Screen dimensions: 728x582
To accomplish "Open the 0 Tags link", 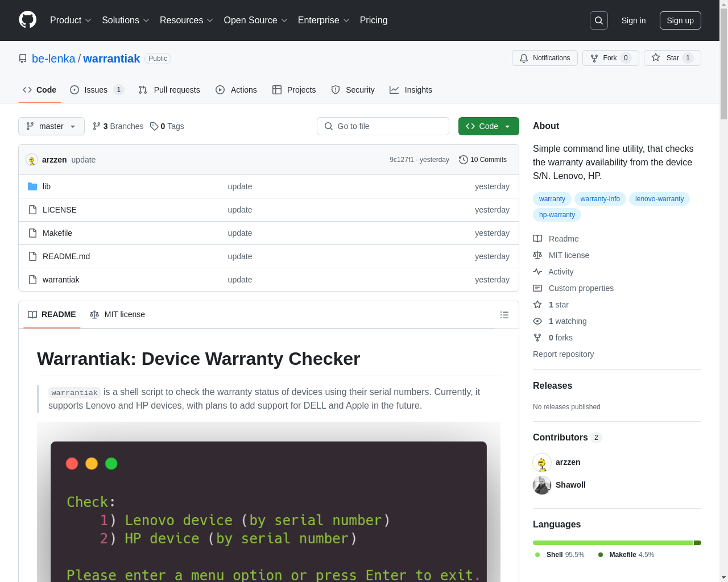I will coord(167,126).
